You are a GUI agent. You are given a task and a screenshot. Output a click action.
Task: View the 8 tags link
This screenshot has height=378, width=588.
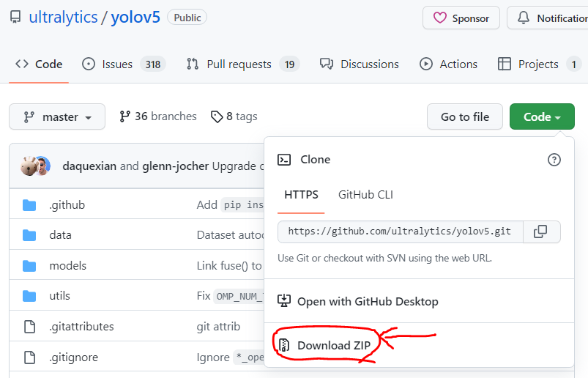tap(234, 116)
